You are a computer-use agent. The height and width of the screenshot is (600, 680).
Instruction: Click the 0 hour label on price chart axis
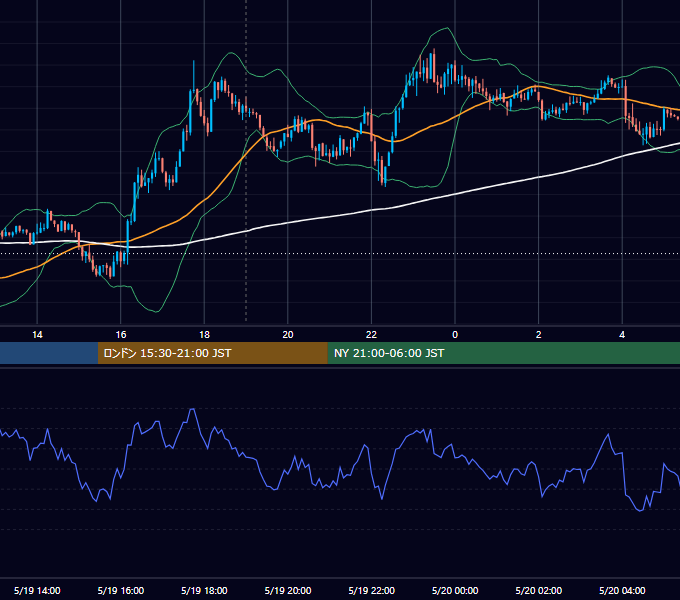(455, 334)
